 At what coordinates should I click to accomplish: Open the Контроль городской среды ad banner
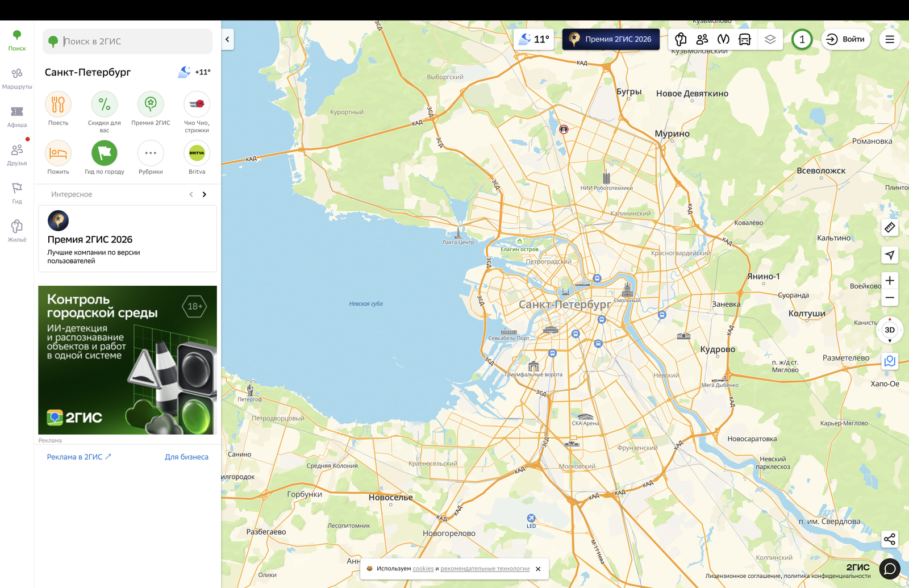[x=127, y=360]
